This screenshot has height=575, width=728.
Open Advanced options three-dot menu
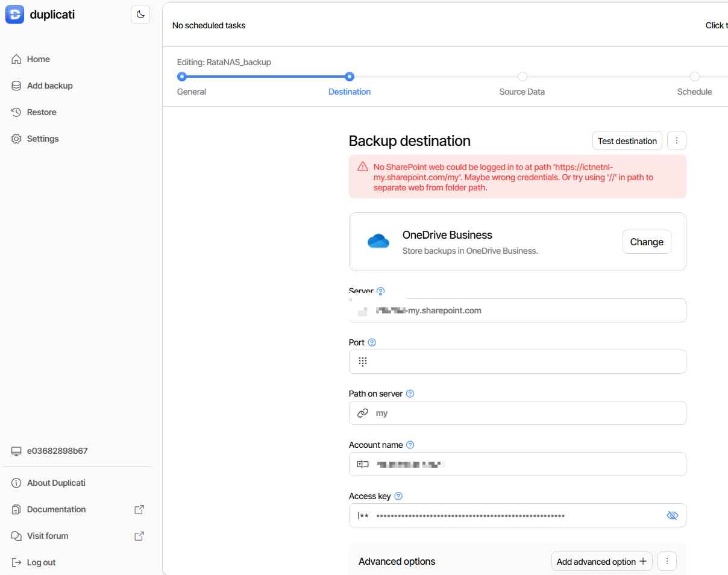click(x=667, y=561)
